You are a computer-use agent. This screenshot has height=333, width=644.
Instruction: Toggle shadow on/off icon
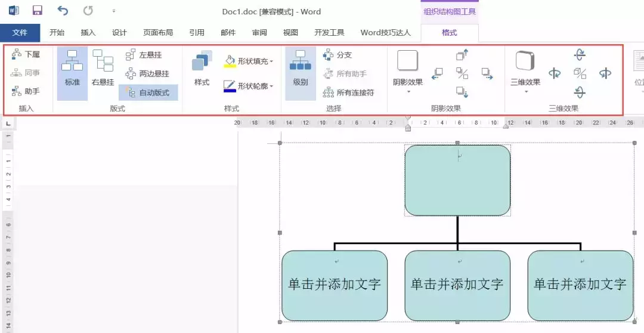[x=462, y=73]
